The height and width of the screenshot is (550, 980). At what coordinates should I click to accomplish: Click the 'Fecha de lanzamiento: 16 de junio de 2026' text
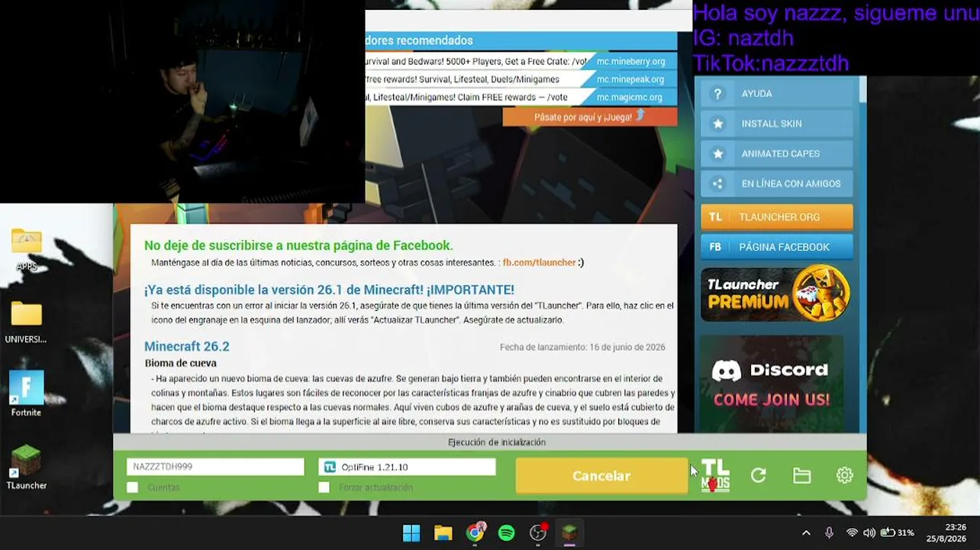[582, 348]
